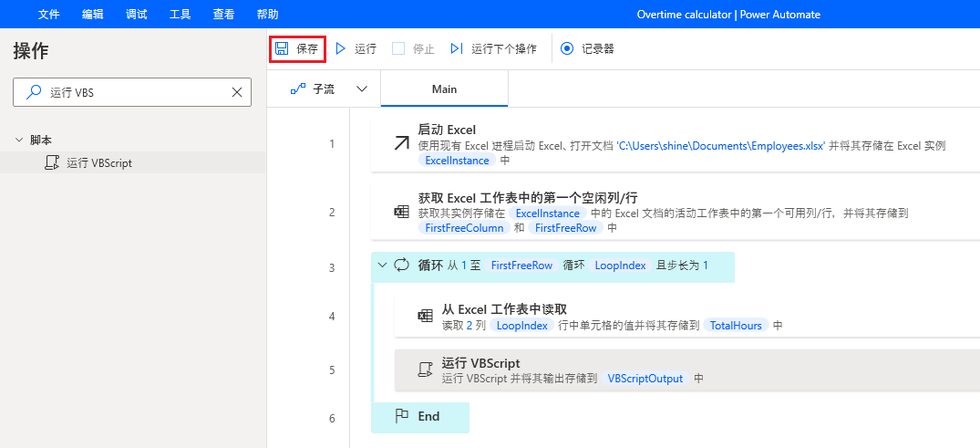Click the Excel icon in step 2
Image resolution: width=980 pixels, height=448 pixels.
pos(401,212)
